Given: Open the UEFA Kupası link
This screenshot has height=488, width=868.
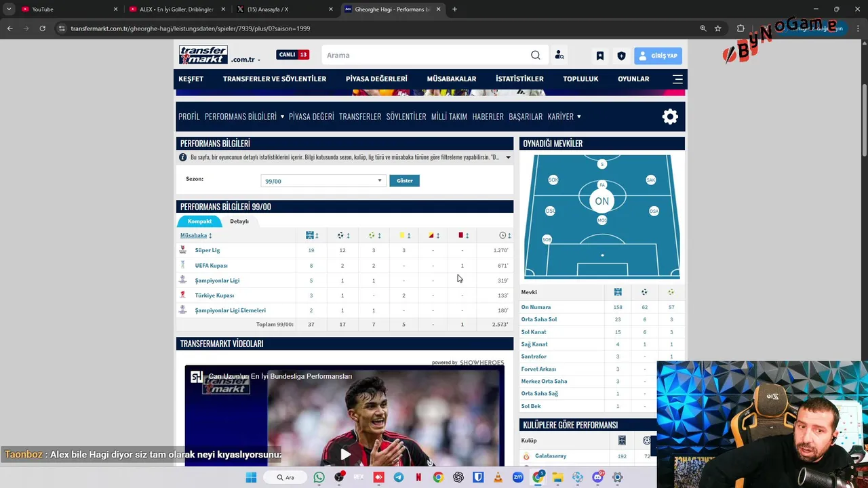Looking at the screenshot, I should pos(211,265).
